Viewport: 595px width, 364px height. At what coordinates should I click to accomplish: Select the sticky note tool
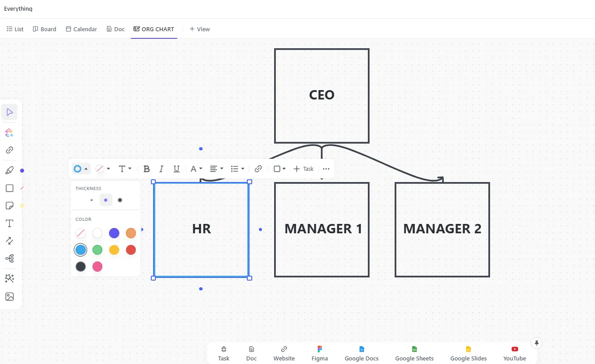(9, 206)
